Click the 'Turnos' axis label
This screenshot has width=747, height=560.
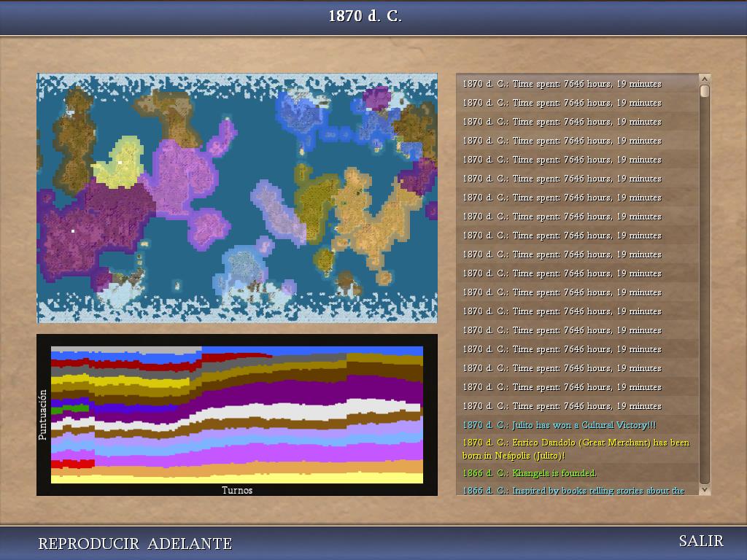click(x=237, y=490)
